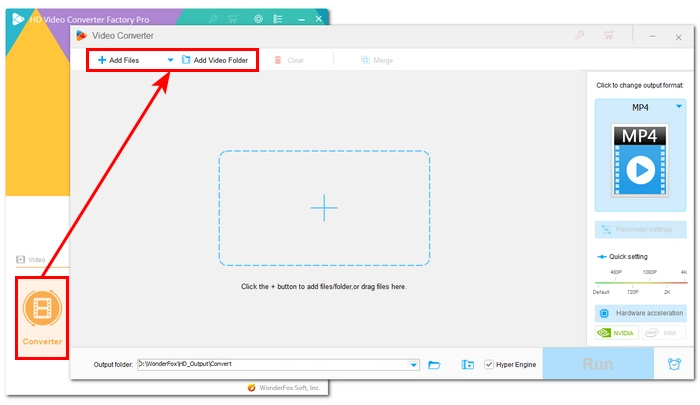
Task: Open the alarm clock scheduler icon
Action: click(x=674, y=364)
